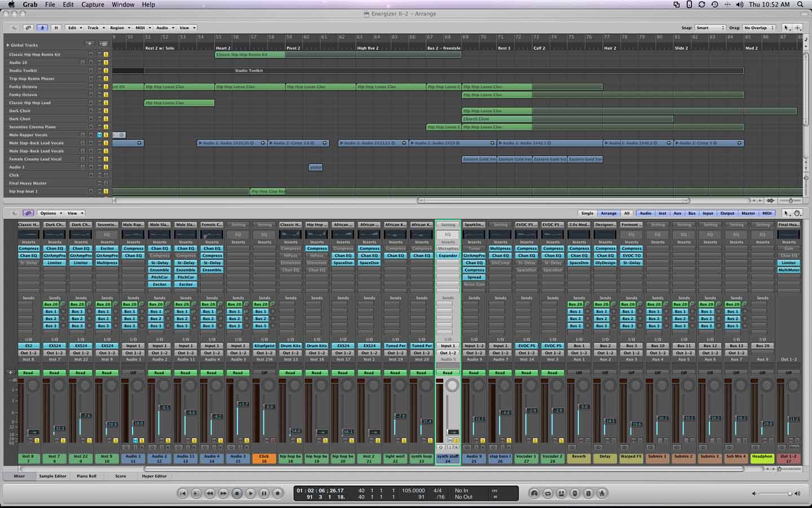Toggle the MIDI channel filter in Mixer
The height and width of the screenshot is (508, 812).
767,213
